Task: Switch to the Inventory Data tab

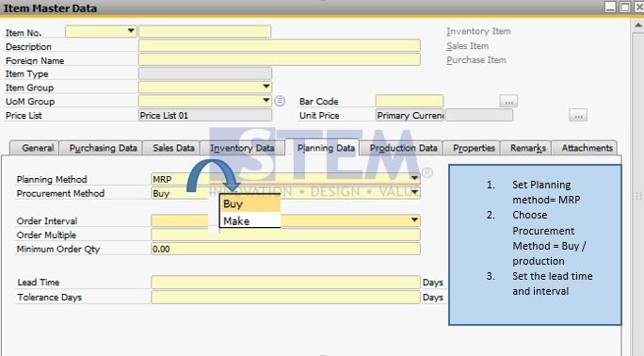Action: coord(242,148)
